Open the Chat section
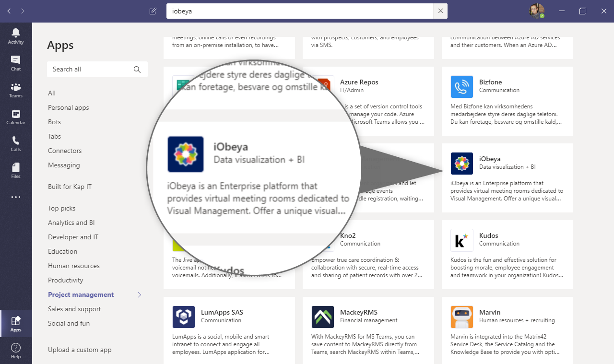 pyautogui.click(x=16, y=63)
